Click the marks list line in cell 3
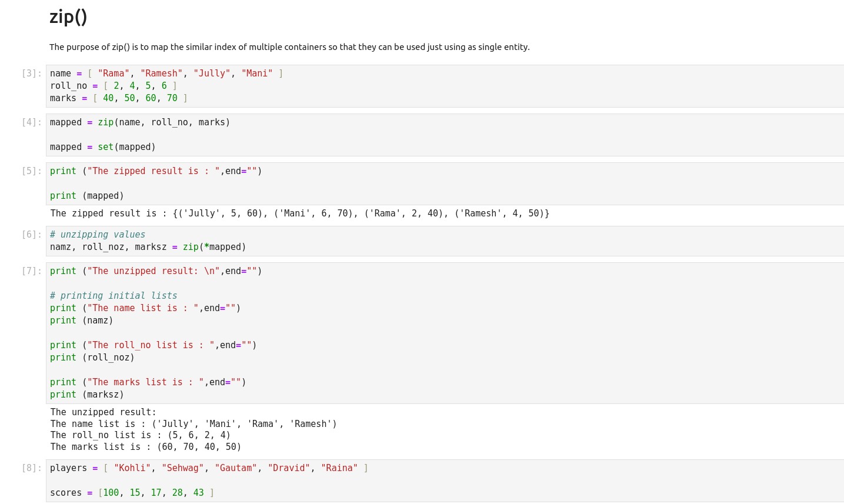Screen dimensions: 844x504 pyautogui.click(x=118, y=98)
